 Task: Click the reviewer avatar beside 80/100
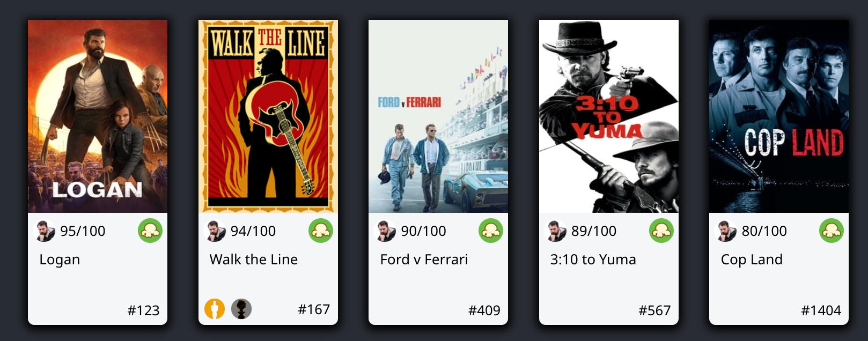tap(726, 231)
